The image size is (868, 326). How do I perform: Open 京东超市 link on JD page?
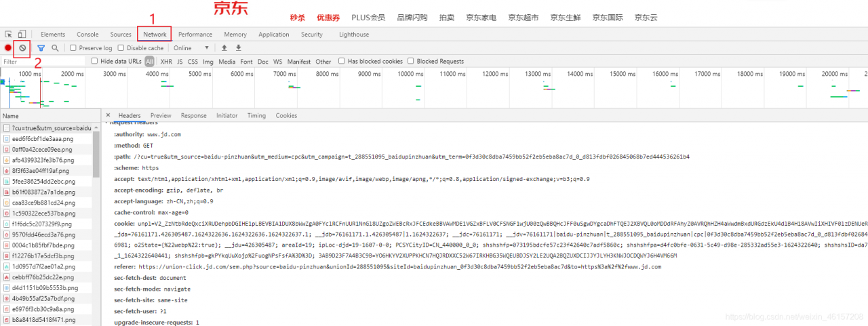524,18
